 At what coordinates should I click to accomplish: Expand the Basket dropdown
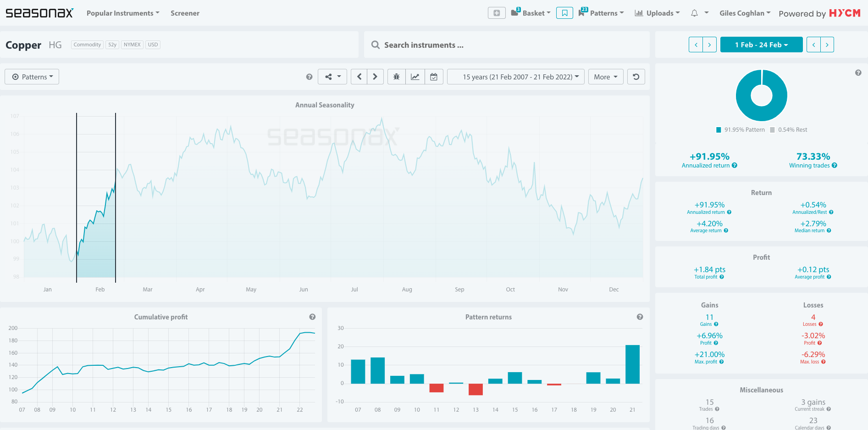click(531, 13)
